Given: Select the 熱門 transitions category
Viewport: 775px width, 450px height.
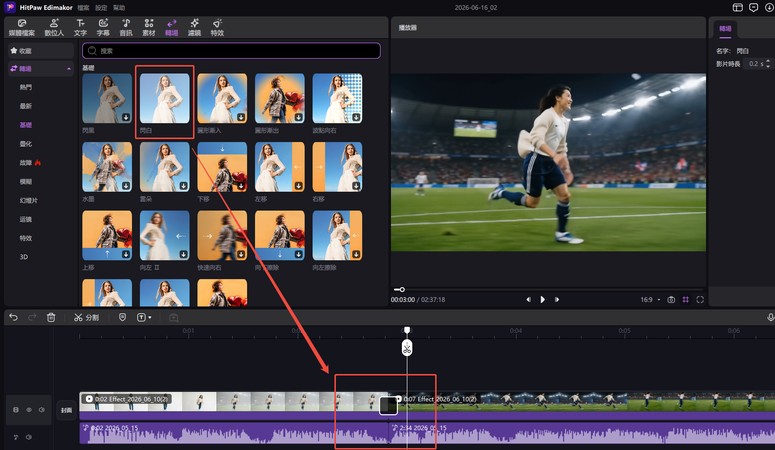Looking at the screenshot, I should (x=26, y=87).
